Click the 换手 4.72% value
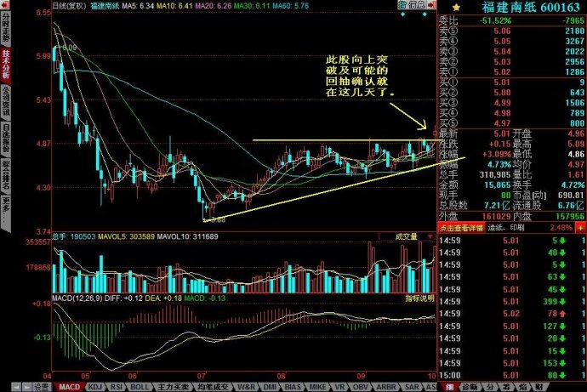 (x=573, y=185)
